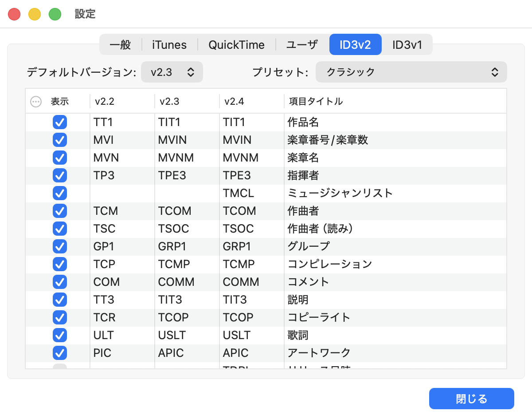The height and width of the screenshot is (419, 532).
Task: Uncheck the コメント display checkbox
Action: (x=60, y=282)
